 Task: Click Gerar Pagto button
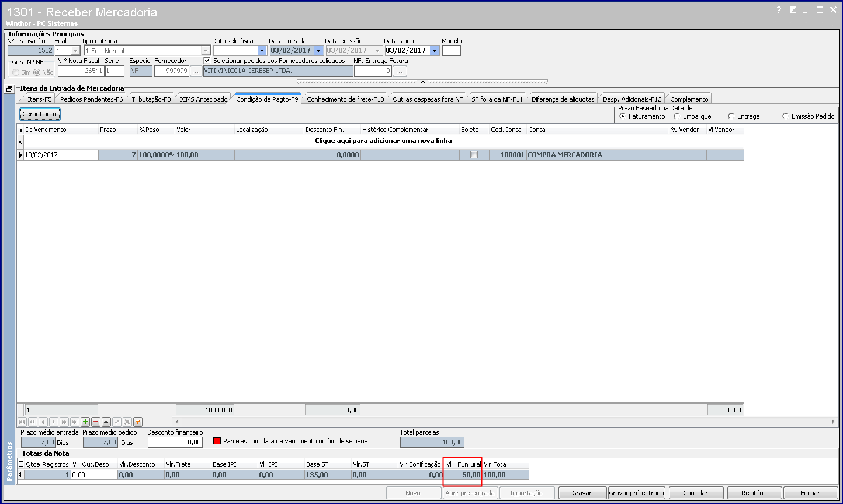pyautogui.click(x=40, y=114)
